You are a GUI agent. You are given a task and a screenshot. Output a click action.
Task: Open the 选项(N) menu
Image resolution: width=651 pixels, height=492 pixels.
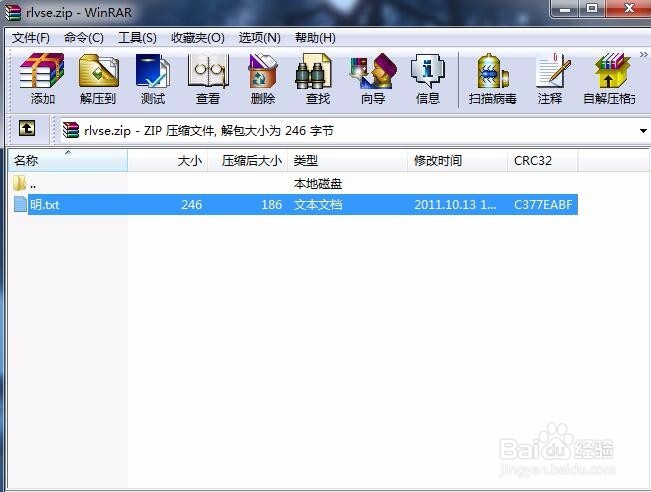coord(259,38)
